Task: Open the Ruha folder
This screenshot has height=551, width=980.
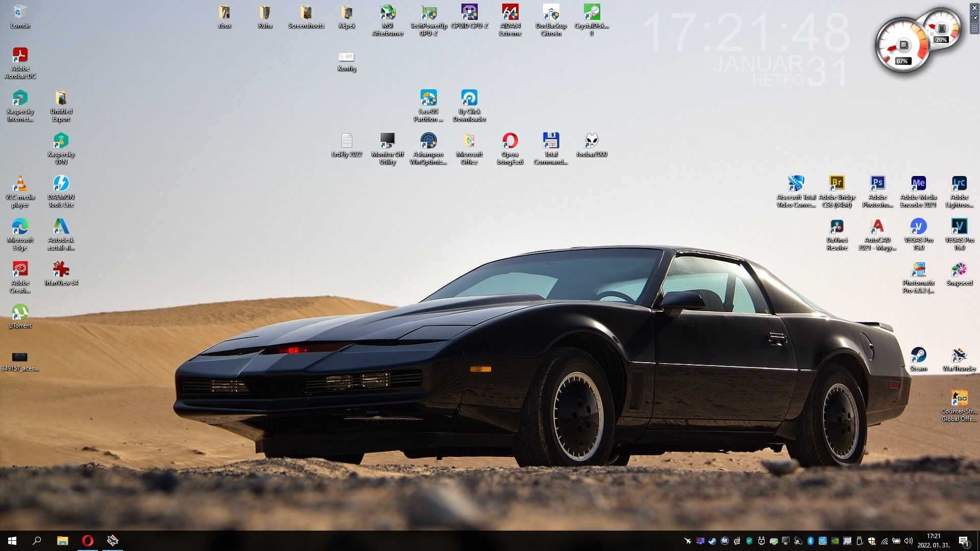Action: click(265, 16)
